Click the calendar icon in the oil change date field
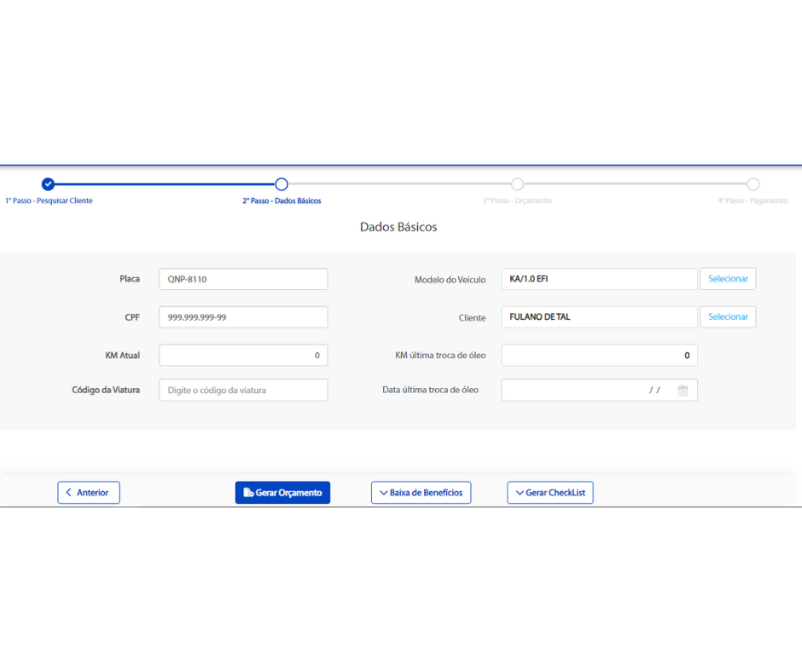Image resolution: width=802 pixels, height=672 pixels. (x=683, y=391)
